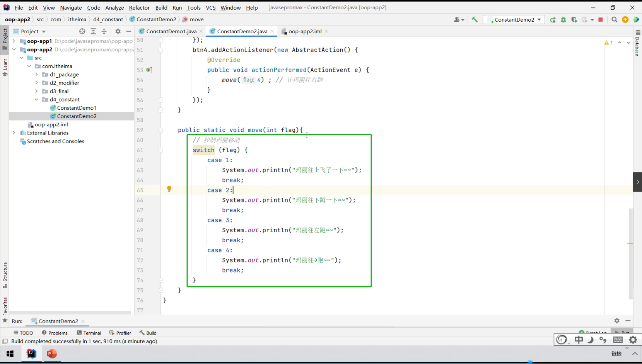This screenshot has height=364, width=642.
Task: Toggle punctuation mode in IME bar
Action: click(603, 340)
